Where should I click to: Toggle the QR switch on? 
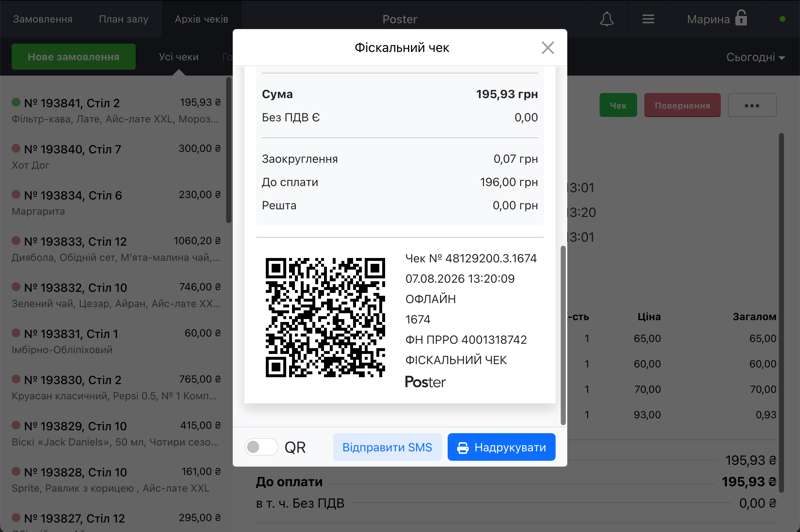(x=261, y=447)
